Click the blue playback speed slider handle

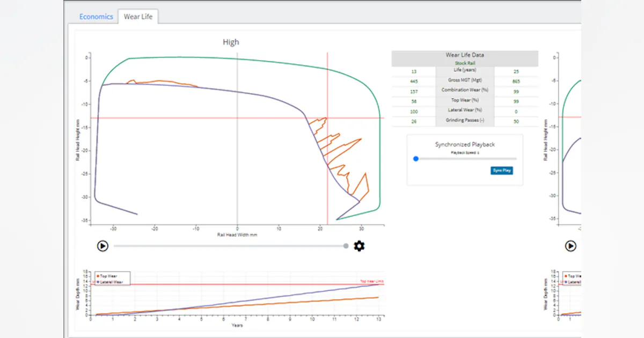tap(416, 158)
